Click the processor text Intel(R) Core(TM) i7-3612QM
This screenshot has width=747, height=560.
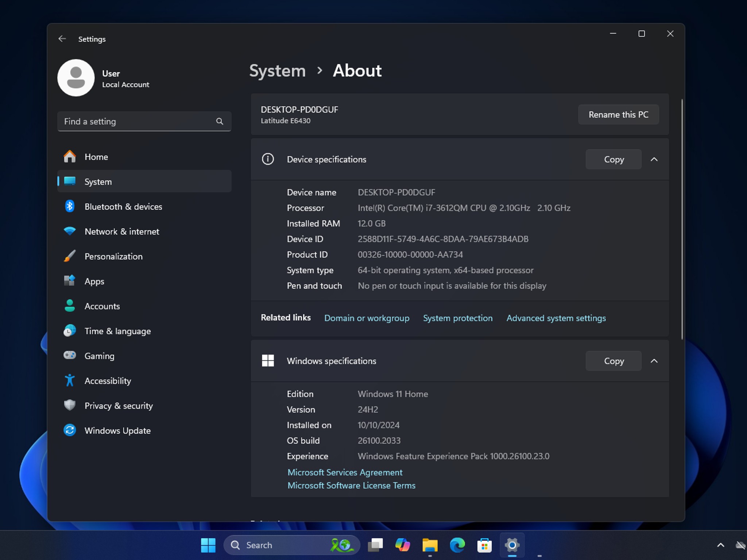(413, 208)
